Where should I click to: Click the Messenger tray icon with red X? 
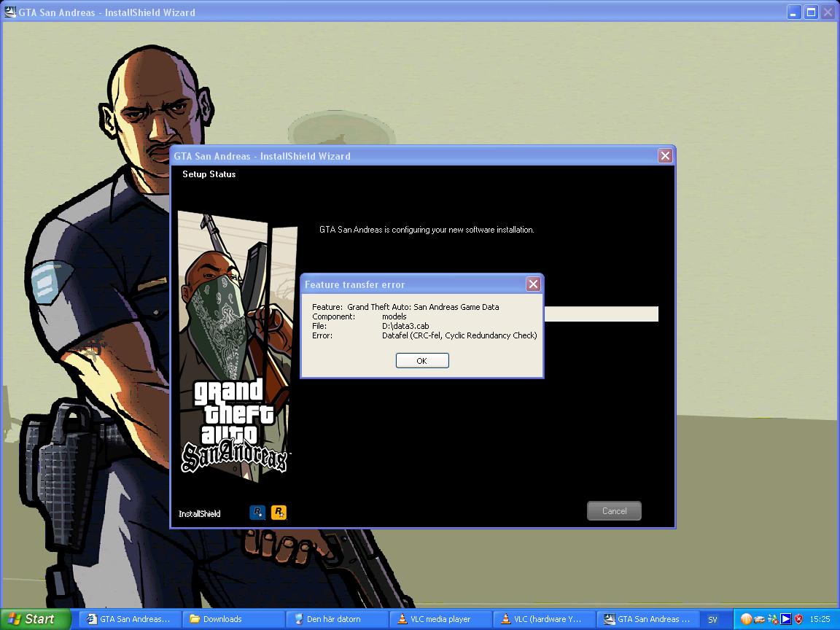click(x=772, y=620)
